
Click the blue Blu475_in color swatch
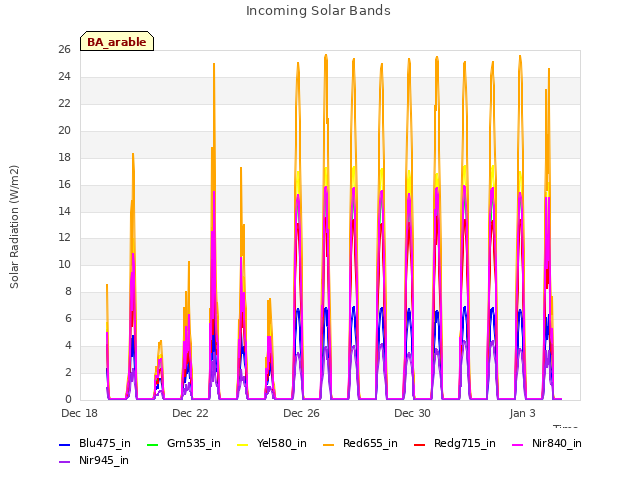click(65, 444)
